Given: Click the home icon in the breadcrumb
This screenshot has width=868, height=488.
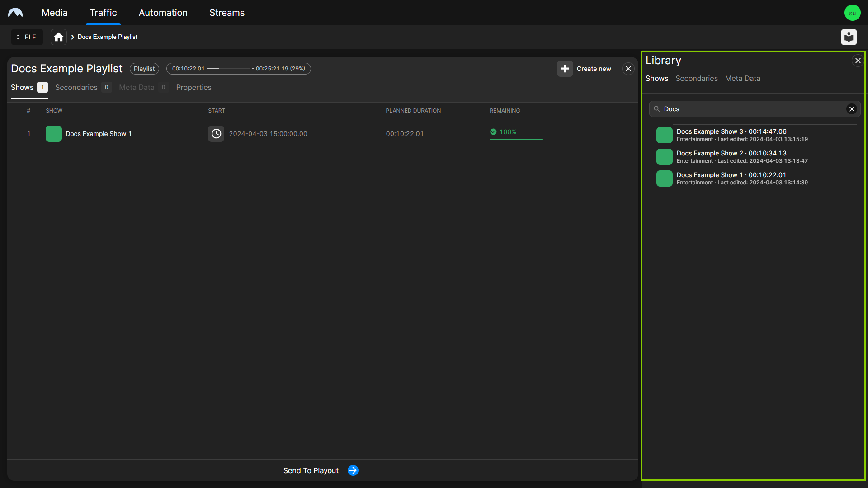Looking at the screenshot, I should tap(58, 37).
